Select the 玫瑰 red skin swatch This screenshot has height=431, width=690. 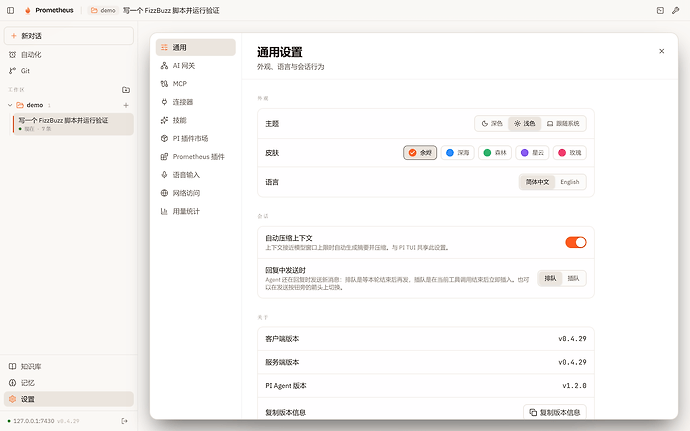[x=569, y=153]
